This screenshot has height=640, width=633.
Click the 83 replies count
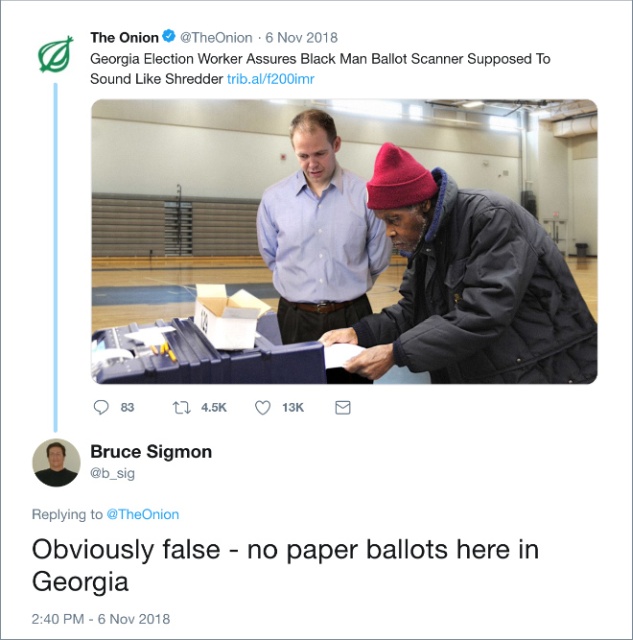point(127,407)
